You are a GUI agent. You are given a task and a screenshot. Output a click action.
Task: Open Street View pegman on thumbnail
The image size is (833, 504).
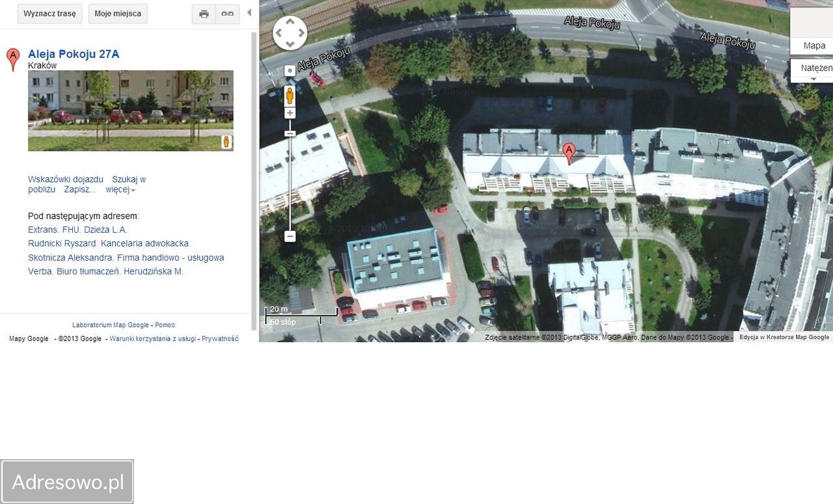click(x=226, y=142)
